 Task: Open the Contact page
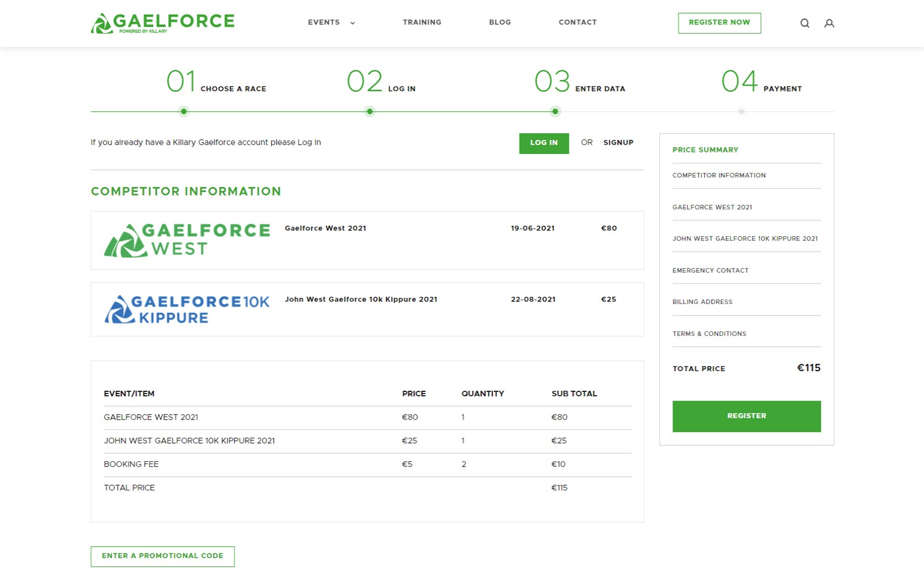pyautogui.click(x=577, y=23)
